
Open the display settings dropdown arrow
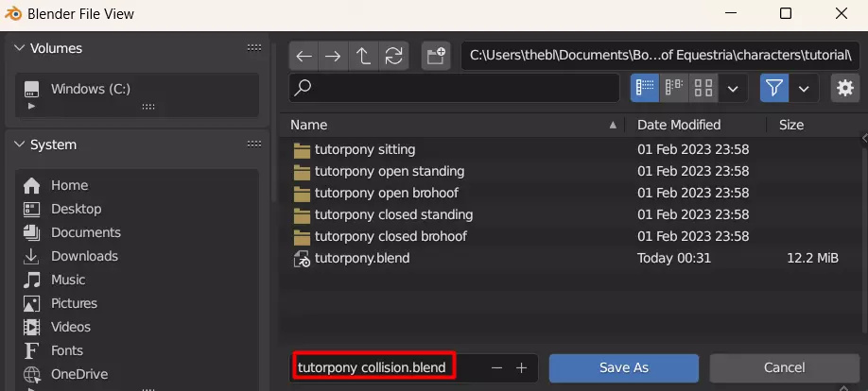pos(733,89)
